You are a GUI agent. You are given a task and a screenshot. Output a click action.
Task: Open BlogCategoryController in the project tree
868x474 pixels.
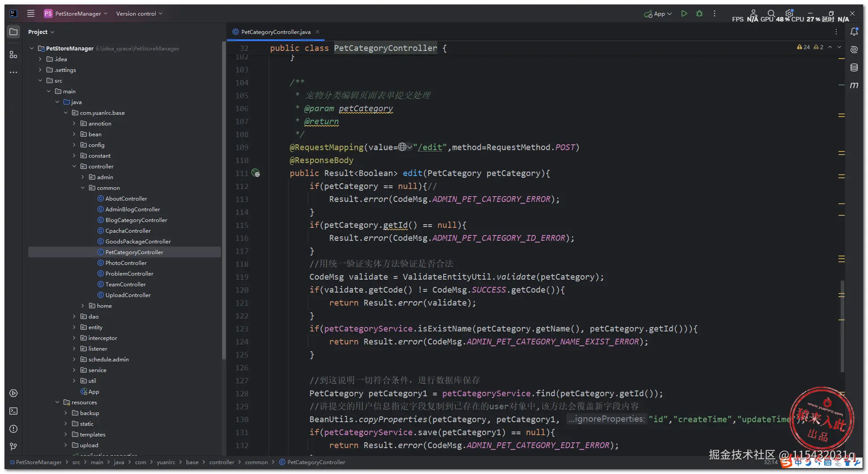(x=136, y=220)
